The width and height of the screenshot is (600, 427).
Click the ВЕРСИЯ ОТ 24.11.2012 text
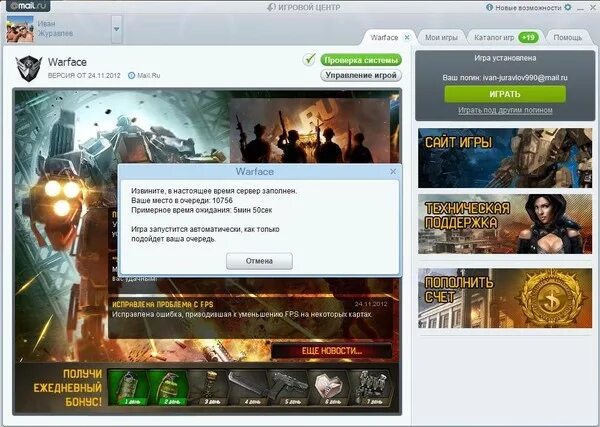click(x=84, y=75)
